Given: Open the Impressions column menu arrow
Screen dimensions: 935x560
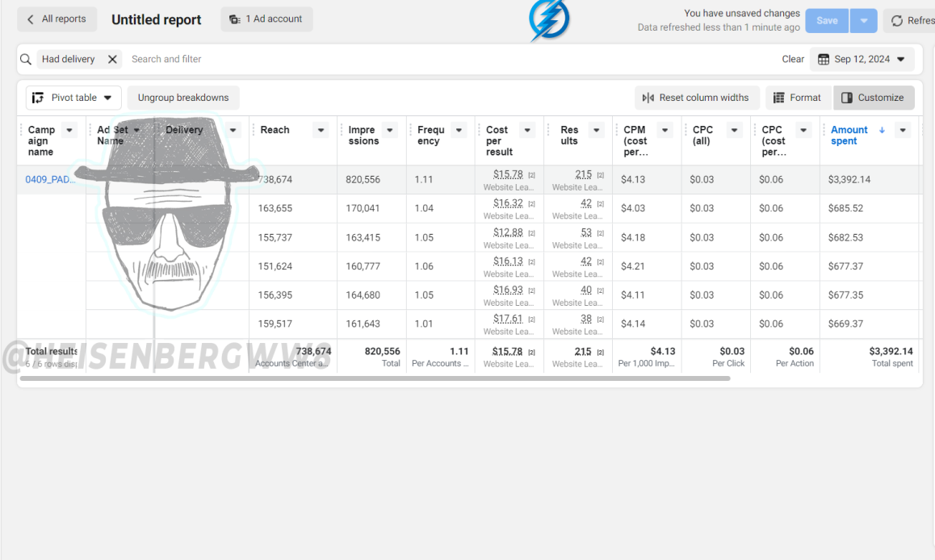Looking at the screenshot, I should click(x=390, y=130).
